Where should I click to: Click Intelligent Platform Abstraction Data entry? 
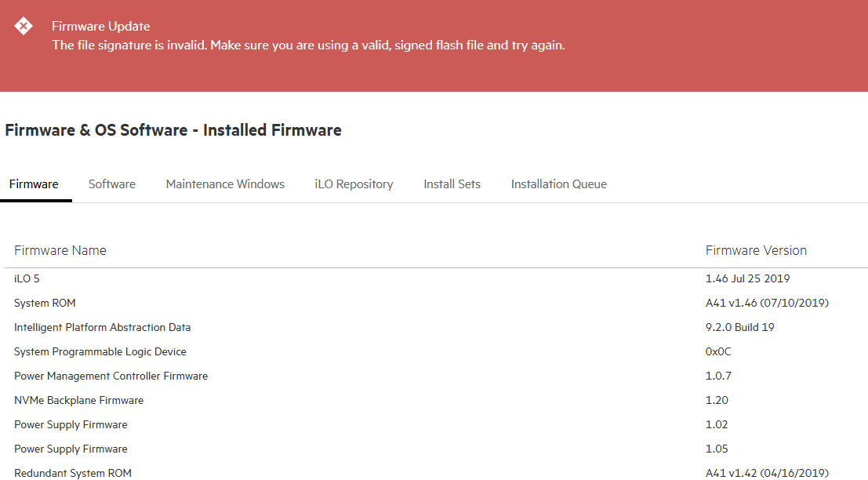point(103,327)
